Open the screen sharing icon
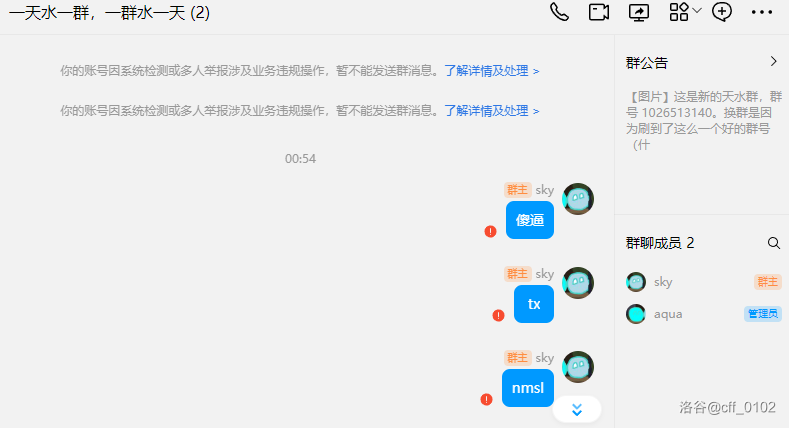This screenshot has height=428, width=789. (x=639, y=12)
